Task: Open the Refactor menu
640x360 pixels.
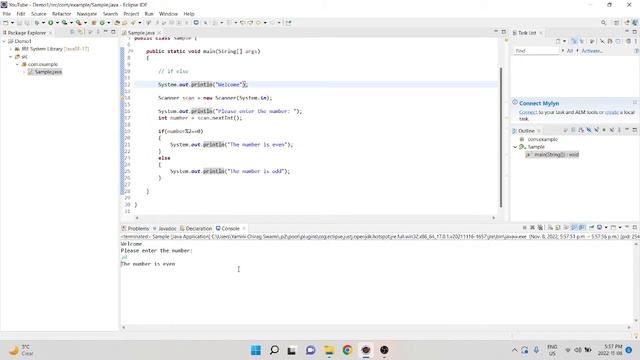Action: click(x=62, y=13)
